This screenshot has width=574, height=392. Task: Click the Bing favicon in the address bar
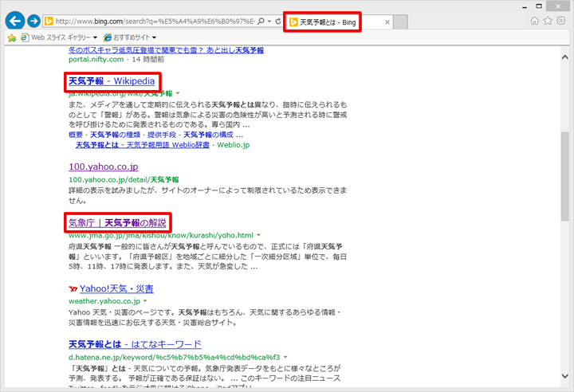tap(49, 22)
